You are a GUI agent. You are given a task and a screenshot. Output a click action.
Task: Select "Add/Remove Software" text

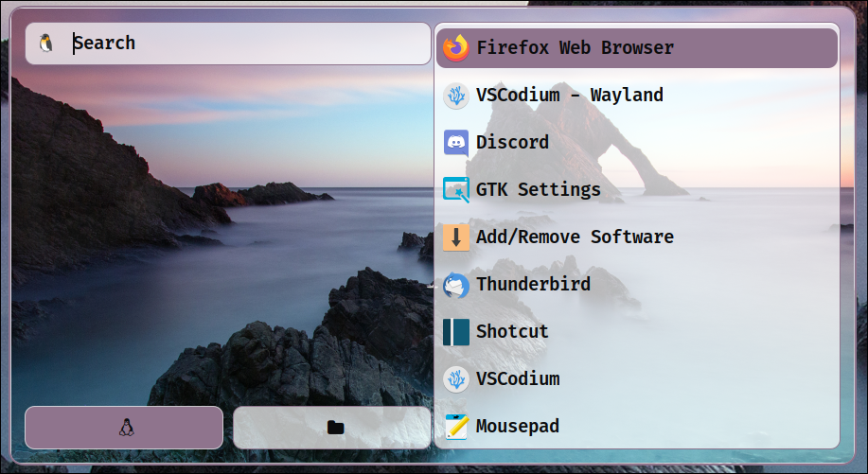575,237
